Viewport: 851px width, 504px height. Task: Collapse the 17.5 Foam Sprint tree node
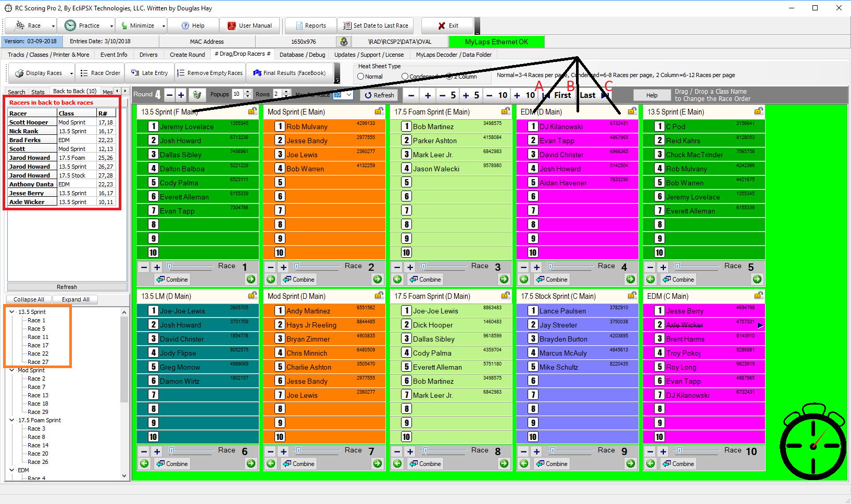pos(12,420)
